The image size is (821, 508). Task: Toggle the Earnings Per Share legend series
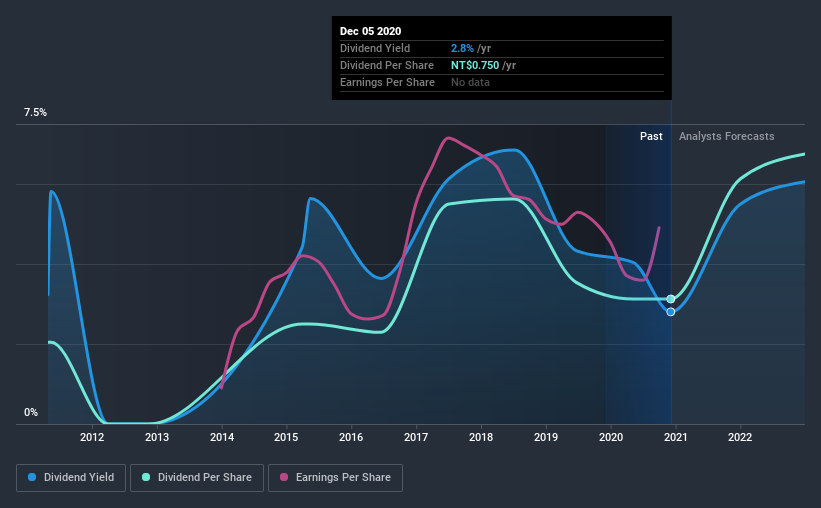pyautogui.click(x=335, y=478)
